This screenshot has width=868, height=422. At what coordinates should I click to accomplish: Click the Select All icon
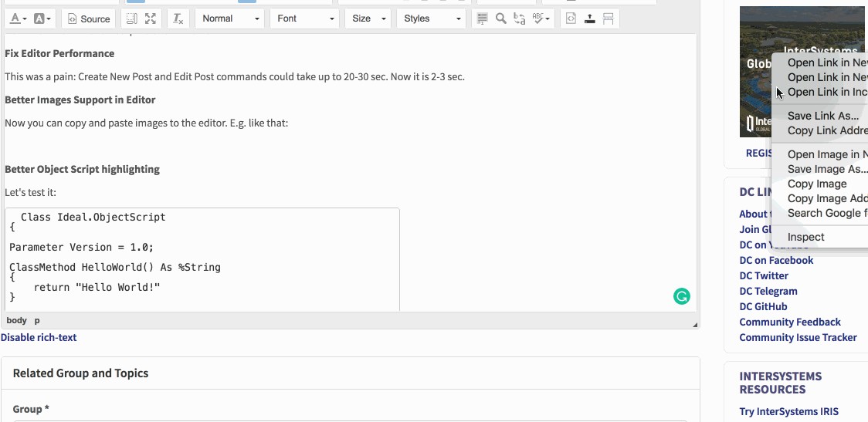(x=483, y=19)
